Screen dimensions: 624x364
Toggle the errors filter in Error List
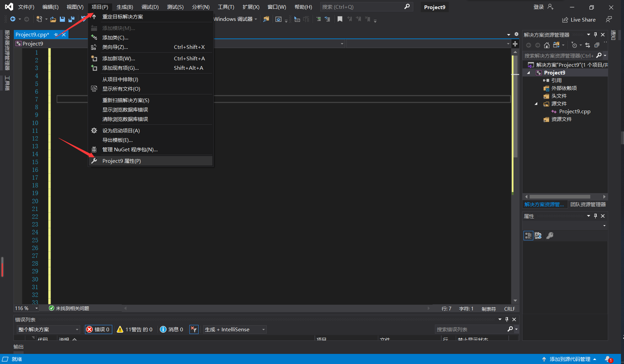pos(98,329)
